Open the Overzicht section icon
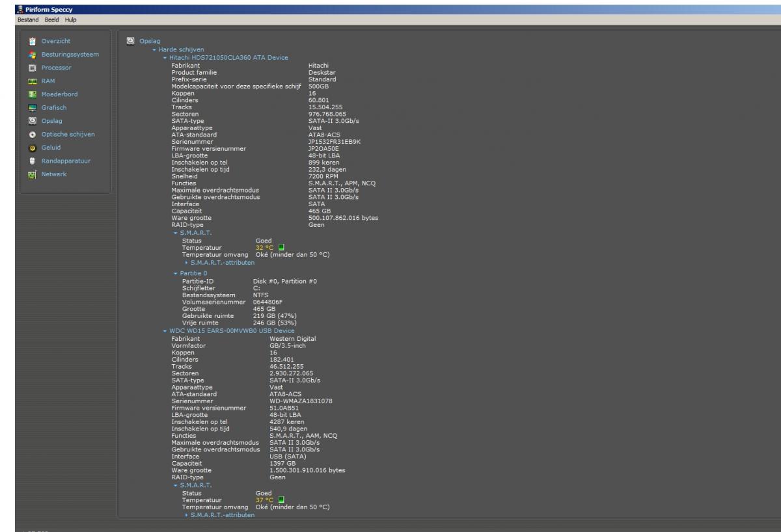 click(x=32, y=41)
